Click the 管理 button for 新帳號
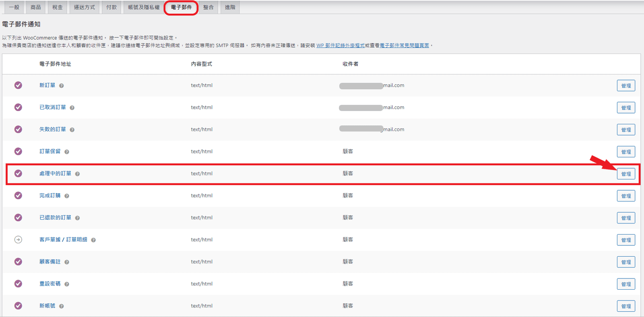The width and height of the screenshot is (644, 317). [x=626, y=306]
